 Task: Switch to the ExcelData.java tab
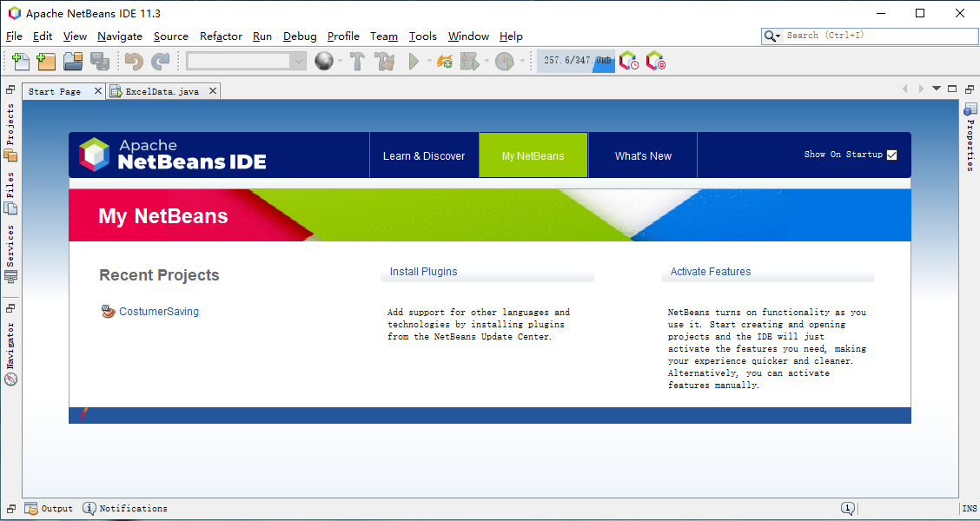(x=161, y=90)
